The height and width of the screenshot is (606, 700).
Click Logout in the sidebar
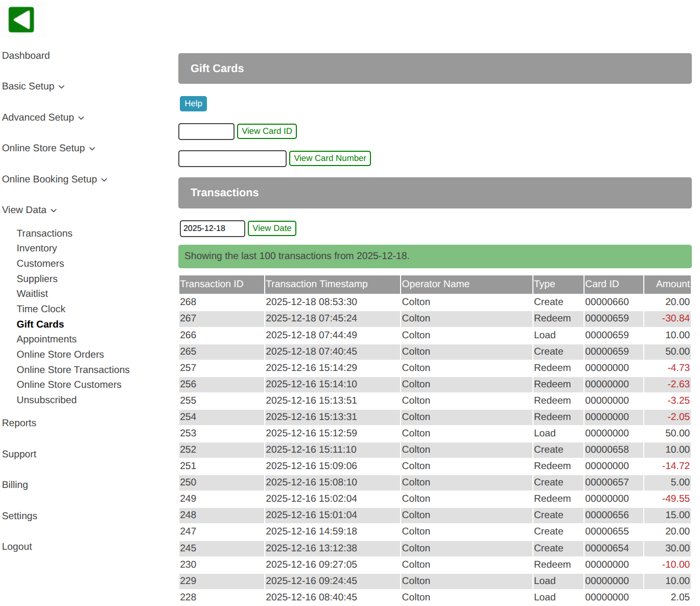[17, 547]
